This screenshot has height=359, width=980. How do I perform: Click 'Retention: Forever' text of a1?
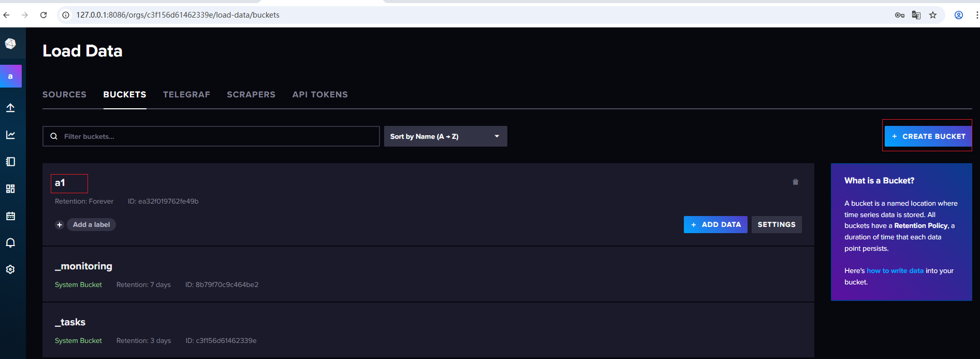[x=84, y=201]
